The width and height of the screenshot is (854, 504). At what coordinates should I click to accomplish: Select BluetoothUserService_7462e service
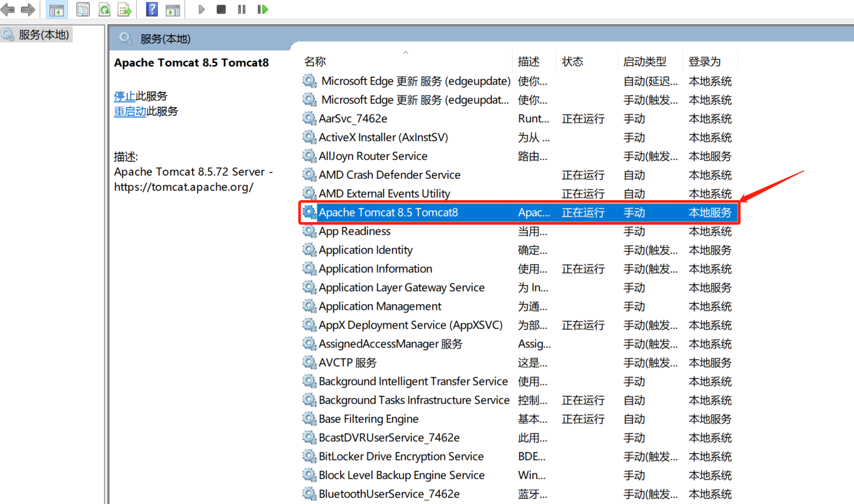click(389, 494)
